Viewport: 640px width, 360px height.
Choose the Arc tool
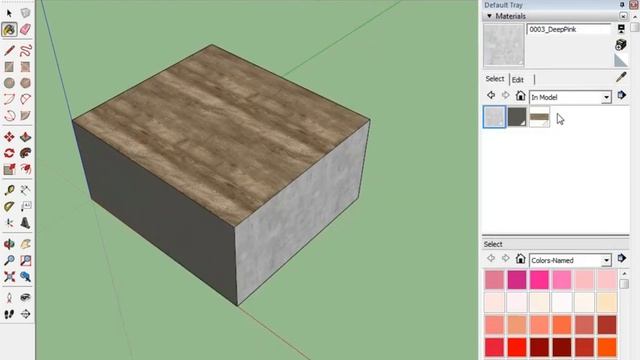click(9, 99)
